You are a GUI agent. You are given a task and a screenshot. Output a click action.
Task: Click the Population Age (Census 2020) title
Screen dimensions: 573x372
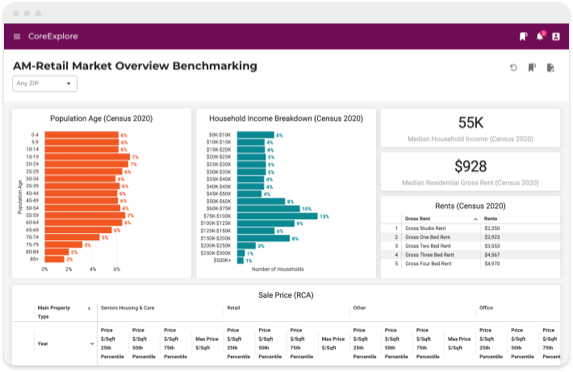click(101, 118)
